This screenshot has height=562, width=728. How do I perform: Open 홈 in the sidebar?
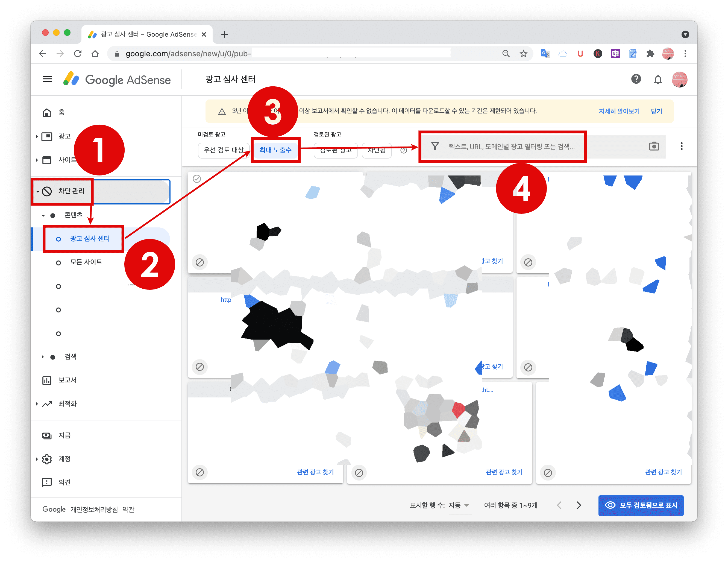61,112
